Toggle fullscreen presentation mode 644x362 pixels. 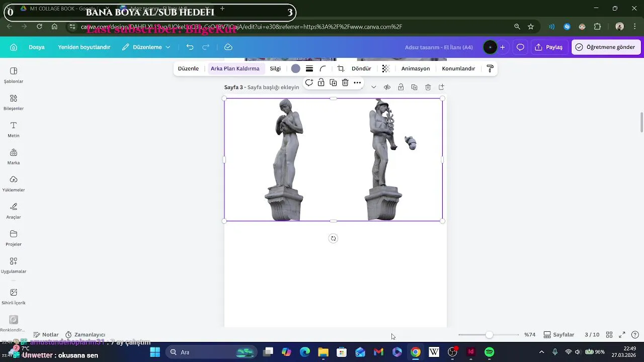pos(622,334)
